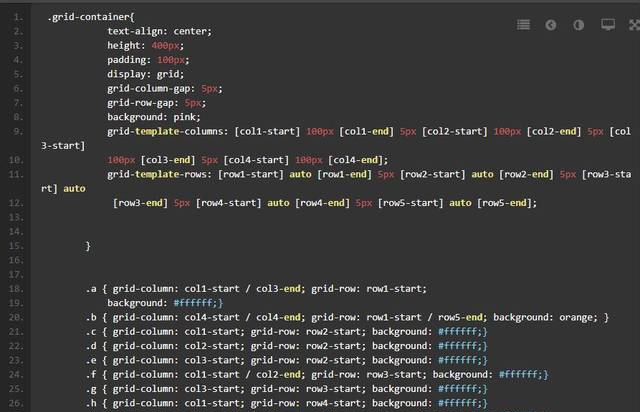
Task: Click '[col2-start]' on line 9
Action: (455, 131)
